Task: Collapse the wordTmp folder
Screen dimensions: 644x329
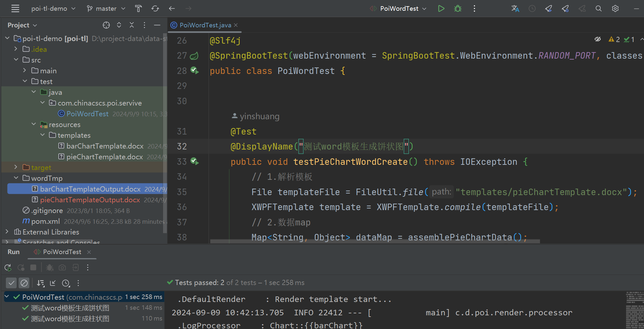Action: (16, 178)
